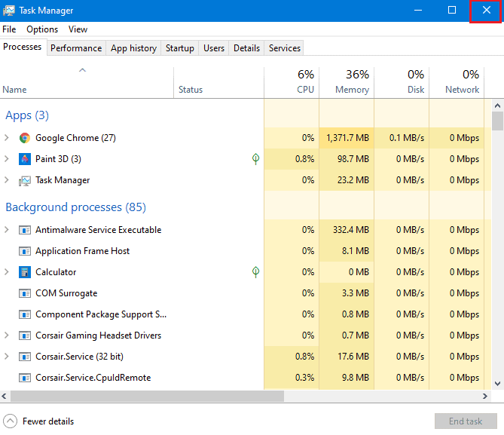
Task: Click Antimalware's 332.4 MB memory cell
Action: pos(347,230)
